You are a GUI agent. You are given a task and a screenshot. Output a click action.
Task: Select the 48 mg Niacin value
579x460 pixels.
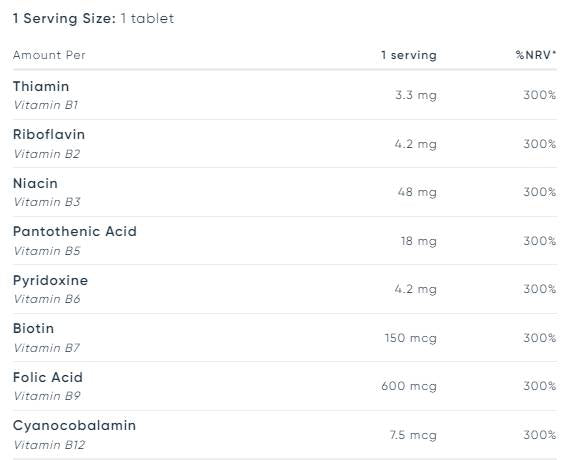(417, 192)
